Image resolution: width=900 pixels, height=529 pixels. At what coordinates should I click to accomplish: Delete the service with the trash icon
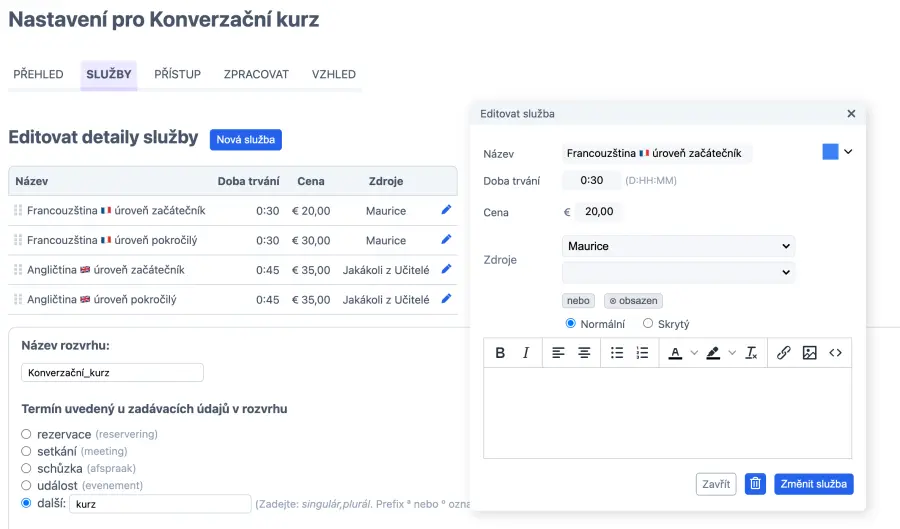756,484
